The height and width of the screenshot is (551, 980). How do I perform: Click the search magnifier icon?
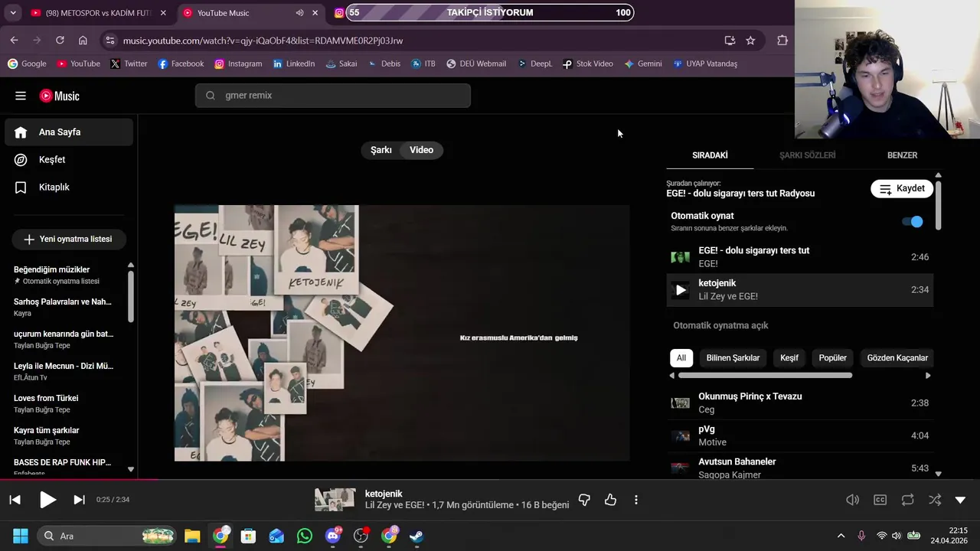point(211,96)
